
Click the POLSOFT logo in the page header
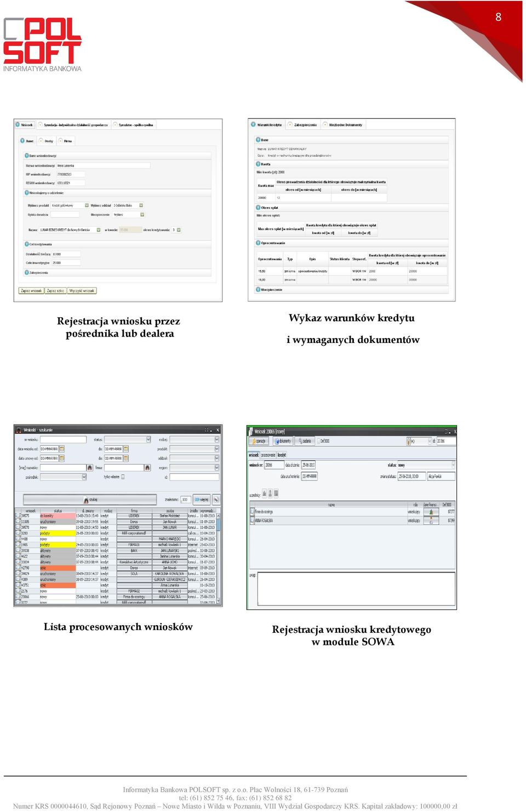[x=42, y=44]
